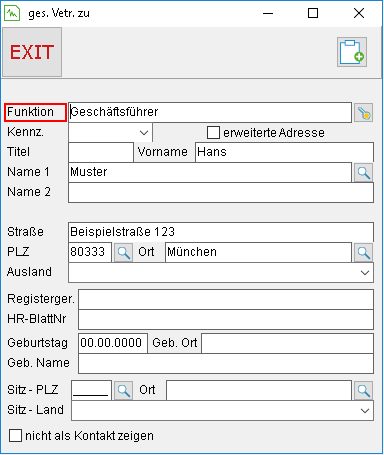Minimize the ges. Vetr. zu window
Viewport: 384px width, 455px height.
coord(268,13)
